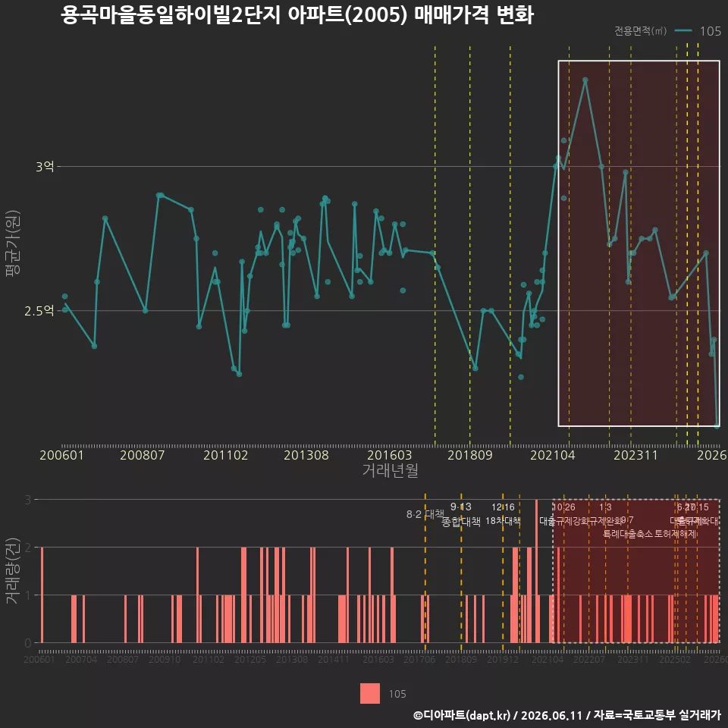This screenshot has height=728, width=728.
Task: Select the 8·2 대책 policy marker label
Action: tap(425, 514)
